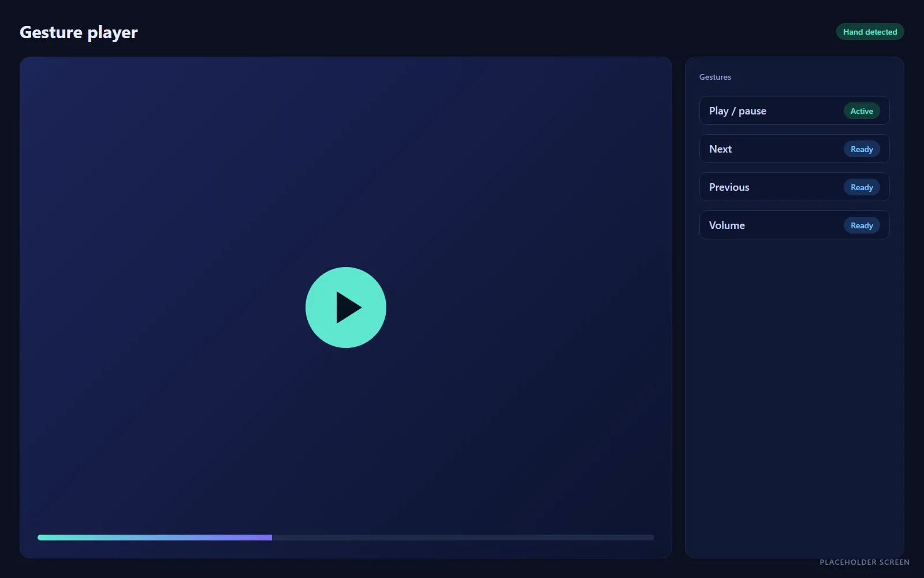Select the Play / pause gesture row

tap(794, 110)
